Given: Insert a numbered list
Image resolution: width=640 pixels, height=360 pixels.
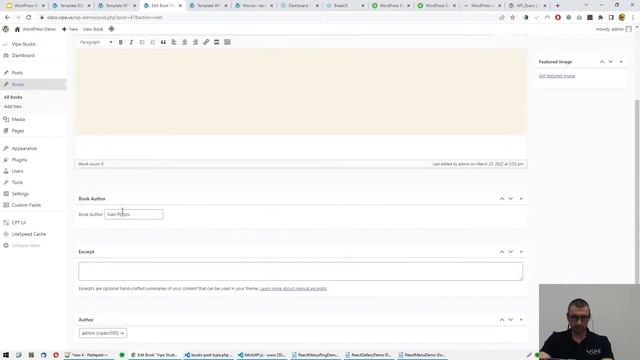Looking at the screenshot, I should (x=153, y=42).
